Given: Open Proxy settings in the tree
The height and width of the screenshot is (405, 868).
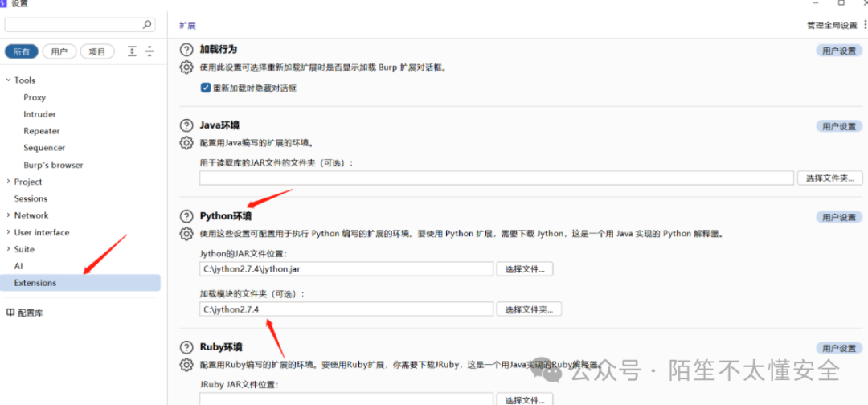Looking at the screenshot, I should pyautogui.click(x=35, y=97).
